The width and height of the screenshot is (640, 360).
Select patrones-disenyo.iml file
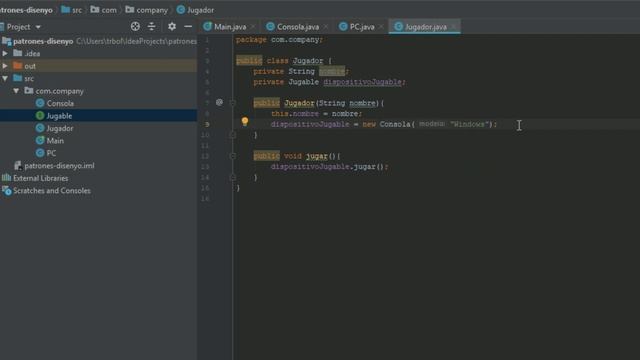59,166
